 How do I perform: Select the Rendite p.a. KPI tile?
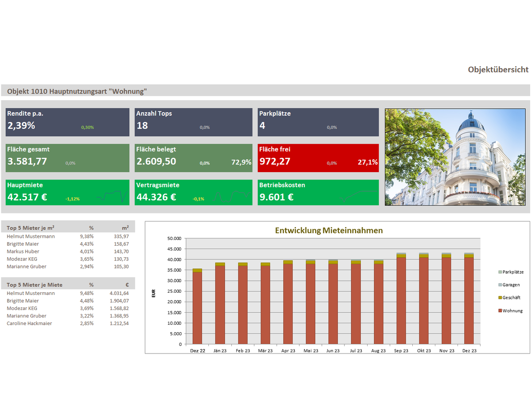(67, 122)
